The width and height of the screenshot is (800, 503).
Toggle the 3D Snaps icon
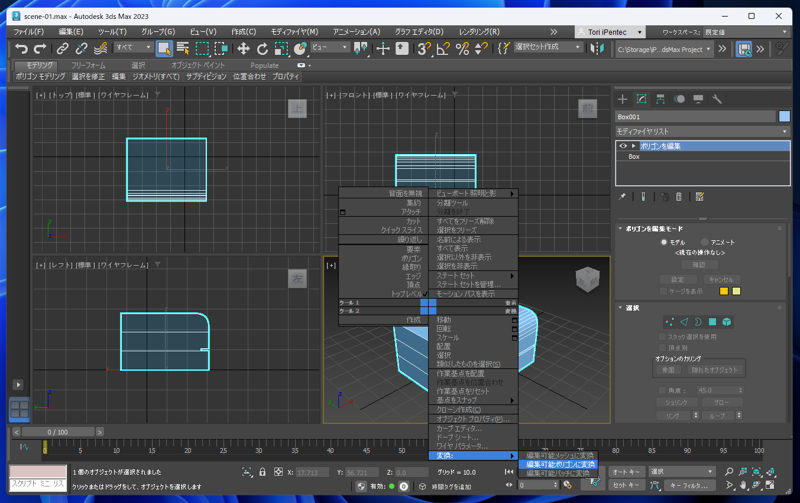click(x=423, y=49)
